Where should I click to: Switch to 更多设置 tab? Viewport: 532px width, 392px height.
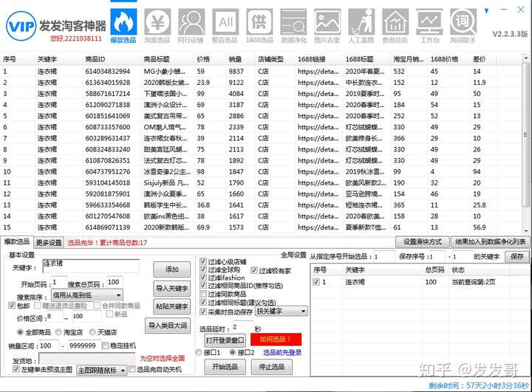pos(49,242)
